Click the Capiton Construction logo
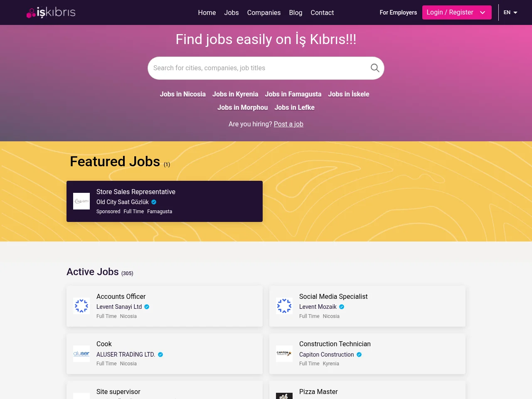 click(284, 354)
